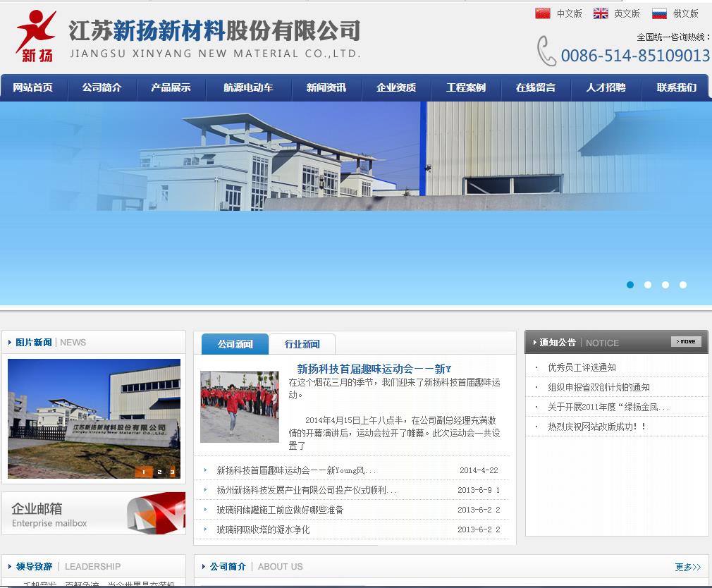Open 产品展示 navigation menu item
712x588 pixels.
[171, 87]
